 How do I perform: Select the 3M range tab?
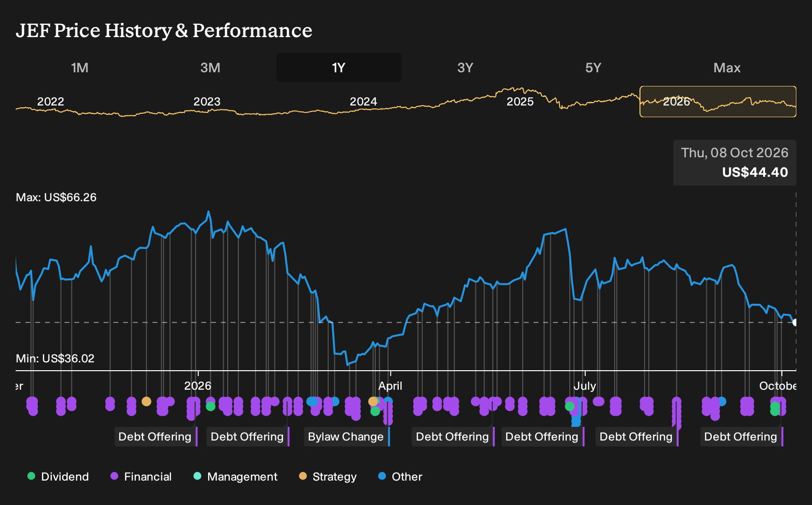pyautogui.click(x=210, y=67)
